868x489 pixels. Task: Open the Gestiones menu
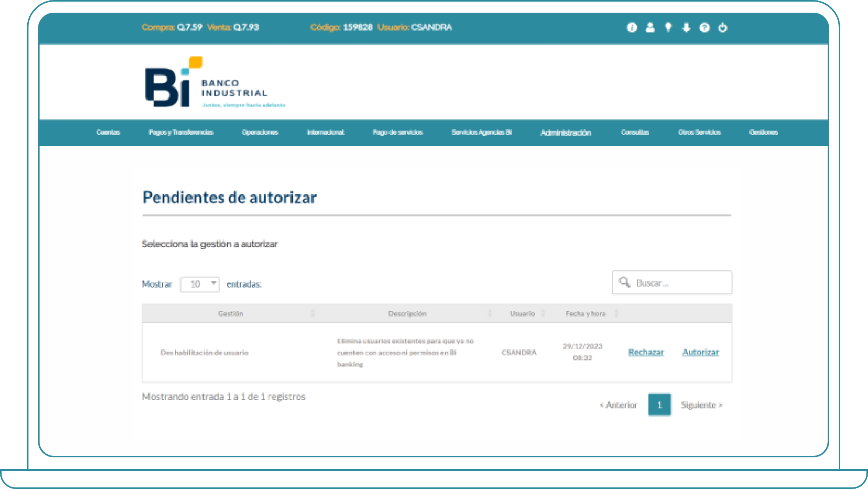click(x=764, y=132)
